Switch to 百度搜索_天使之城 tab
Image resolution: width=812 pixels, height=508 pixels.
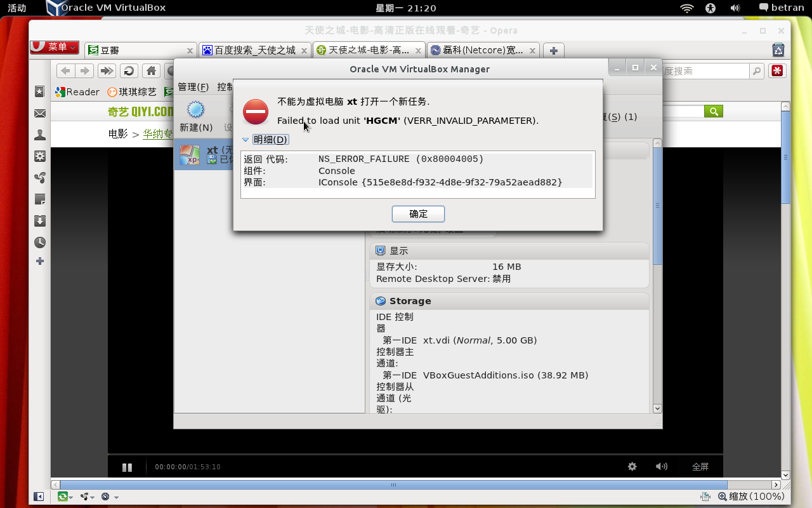click(255, 50)
